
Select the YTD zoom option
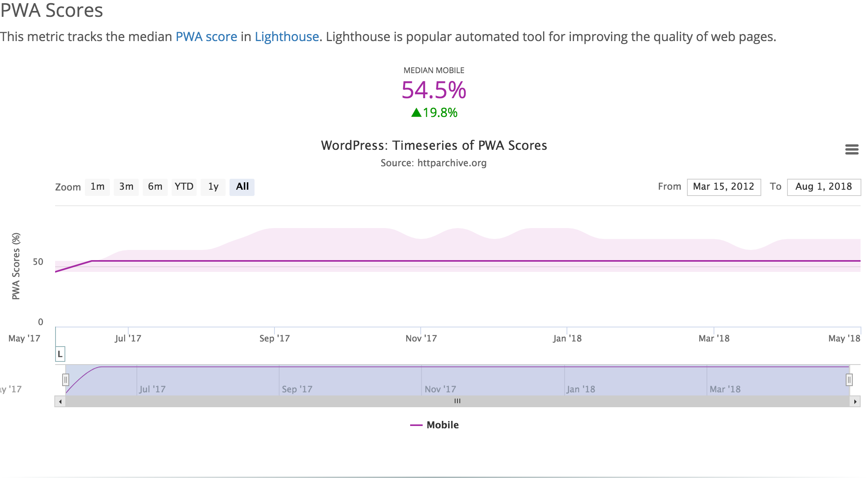tap(184, 187)
